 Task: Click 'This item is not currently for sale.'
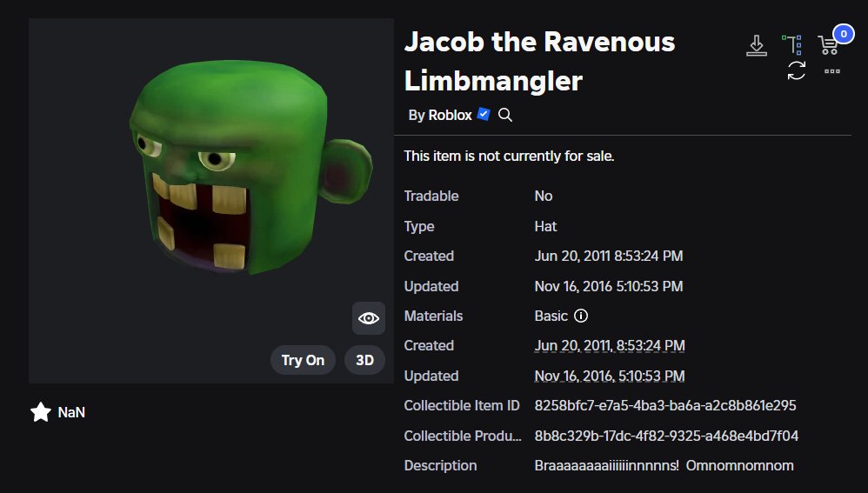509,156
